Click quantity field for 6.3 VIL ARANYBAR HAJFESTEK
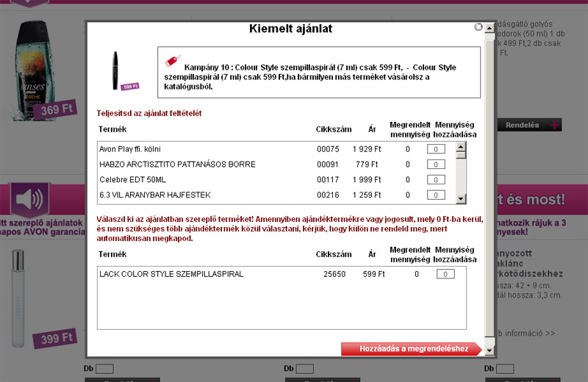Image resolution: width=588 pixels, height=382 pixels. pyautogui.click(x=436, y=195)
